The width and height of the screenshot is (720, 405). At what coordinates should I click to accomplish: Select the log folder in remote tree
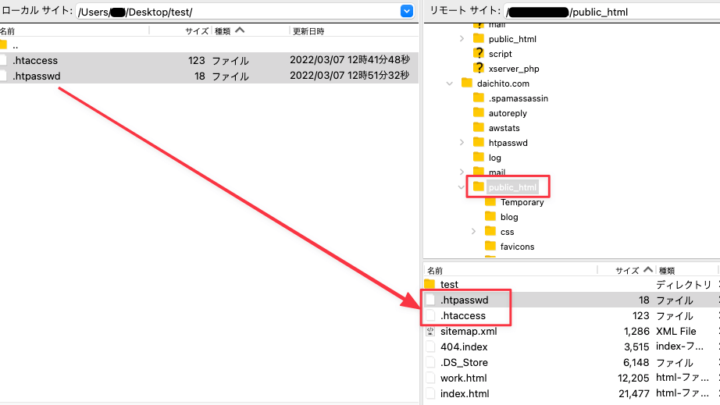[x=495, y=158]
